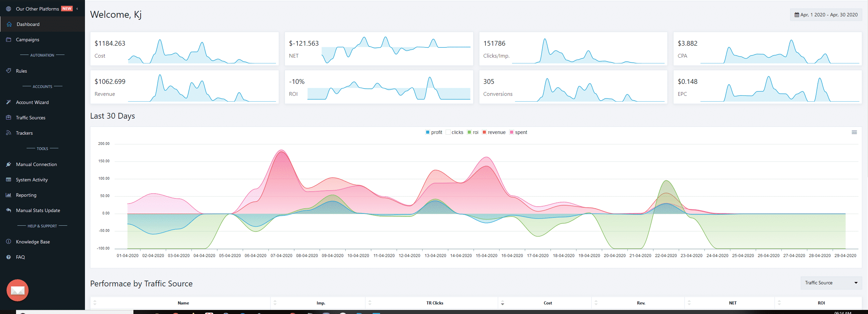Open the Apr 1 - Apr 30 date picker
The width and height of the screenshot is (868, 314).
pyautogui.click(x=826, y=15)
